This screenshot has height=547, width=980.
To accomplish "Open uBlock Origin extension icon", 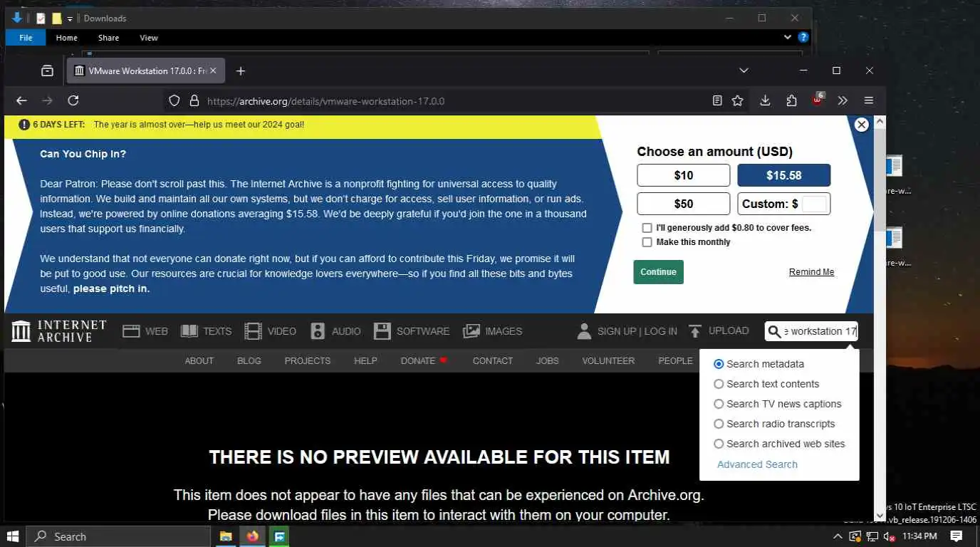I will tap(818, 100).
